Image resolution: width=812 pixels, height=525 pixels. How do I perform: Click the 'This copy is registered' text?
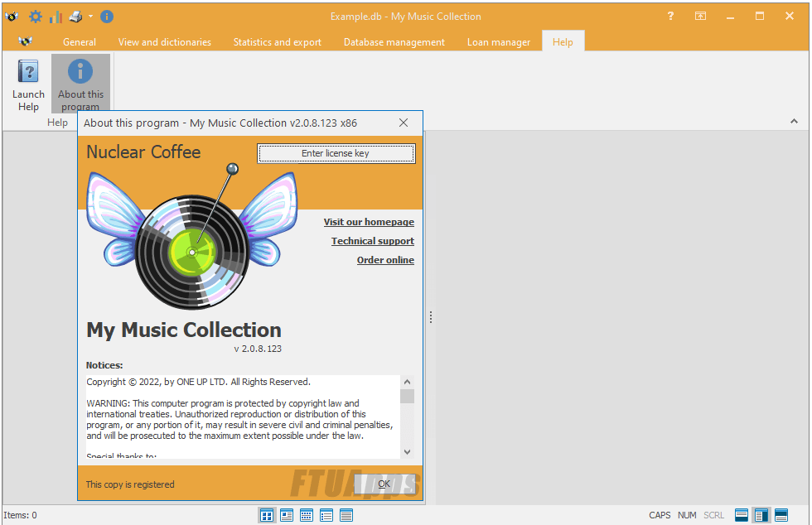(130, 484)
